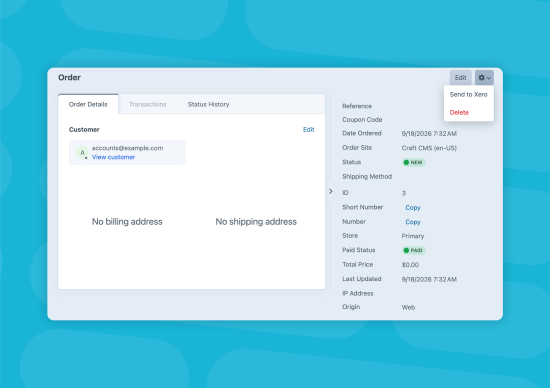Edit the Customer section
The image size is (550, 388).
[x=309, y=129]
